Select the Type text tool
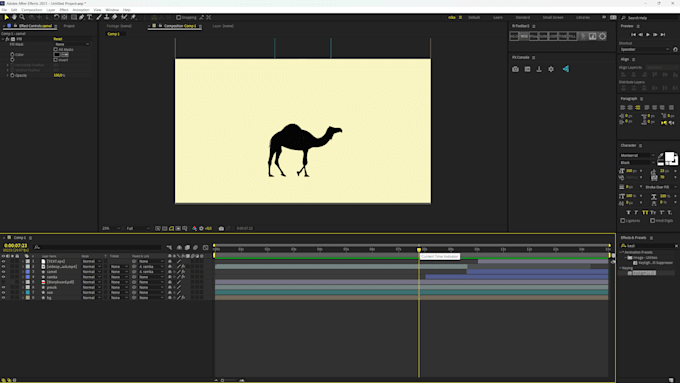The image size is (680, 383). tap(89, 17)
